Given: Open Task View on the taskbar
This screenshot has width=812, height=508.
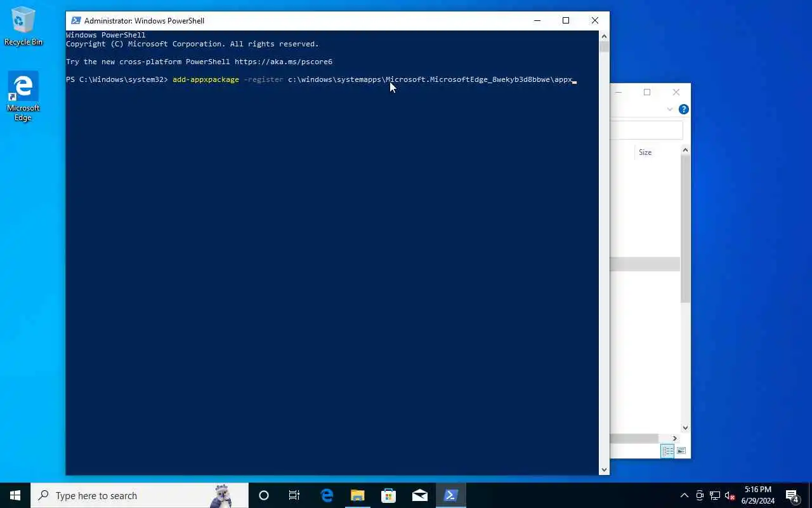Looking at the screenshot, I should coord(294,495).
